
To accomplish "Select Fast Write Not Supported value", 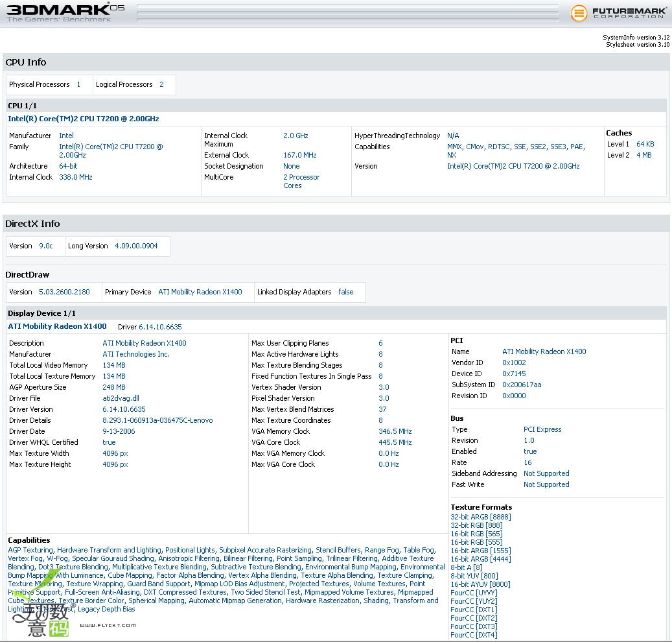I will (x=546, y=484).
